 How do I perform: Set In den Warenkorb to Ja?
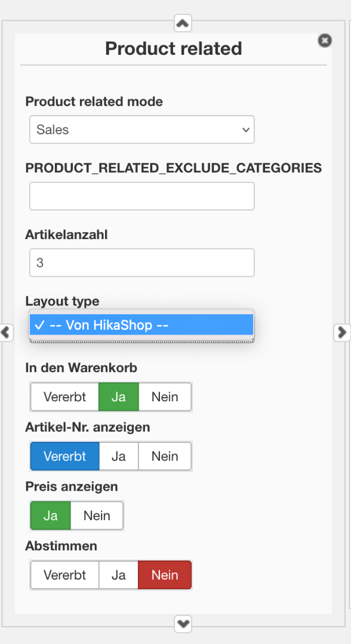coord(118,397)
